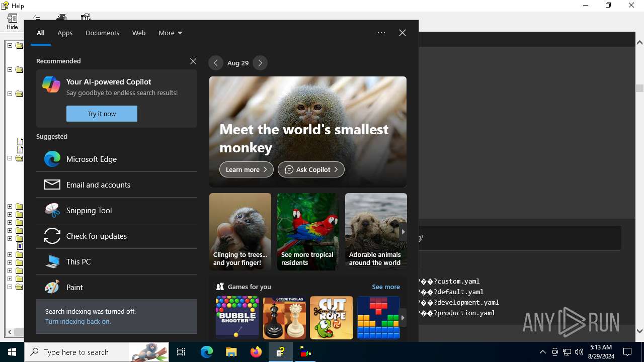
Task: Click Games for you heading icon
Action: pos(220,287)
